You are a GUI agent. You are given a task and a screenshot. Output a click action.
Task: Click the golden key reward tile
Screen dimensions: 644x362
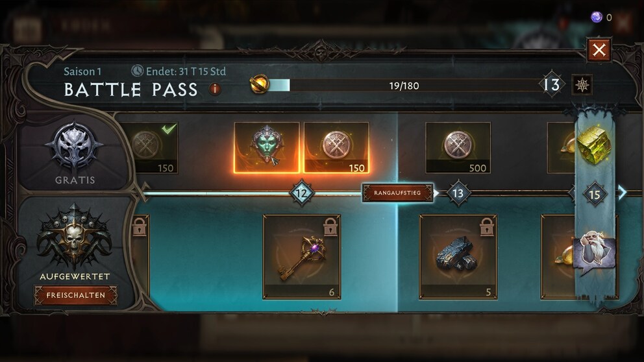302,257
